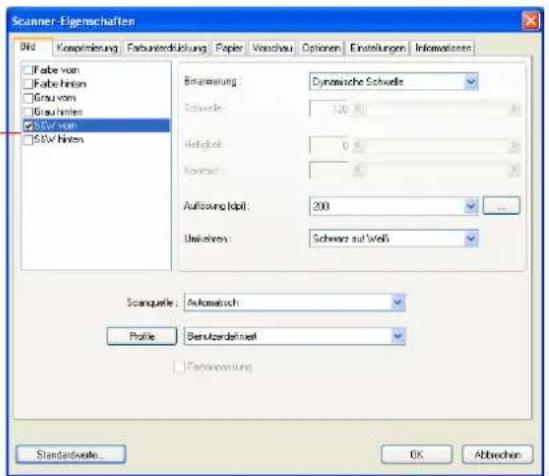Open the Farbunterdrückung tab
Viewport: 549px width, 476px height.
(x=167, y=48)
